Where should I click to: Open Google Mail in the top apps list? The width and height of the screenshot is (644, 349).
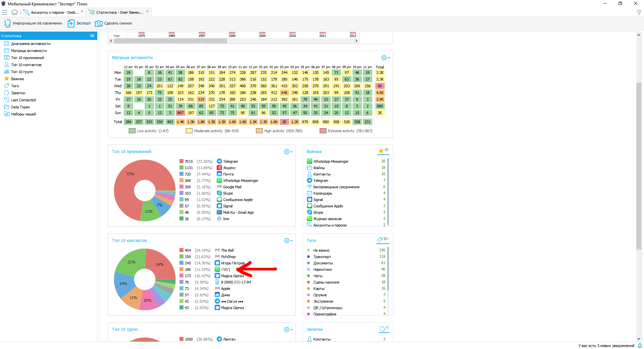[x=232, y=187]
